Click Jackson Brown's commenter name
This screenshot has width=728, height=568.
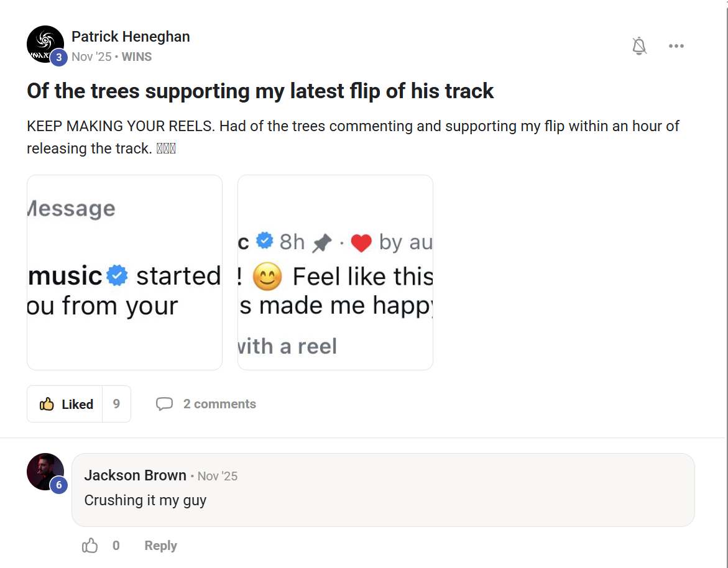point(136,475)
